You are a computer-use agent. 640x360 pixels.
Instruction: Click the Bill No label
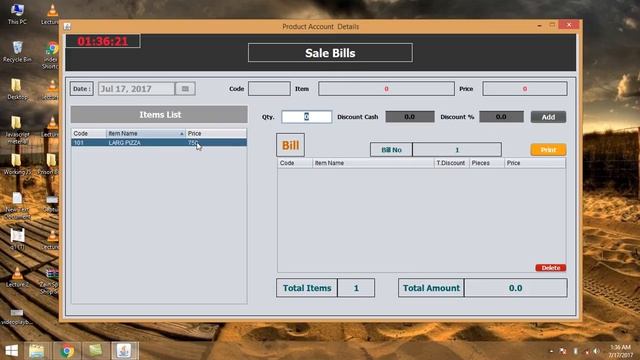391,150
